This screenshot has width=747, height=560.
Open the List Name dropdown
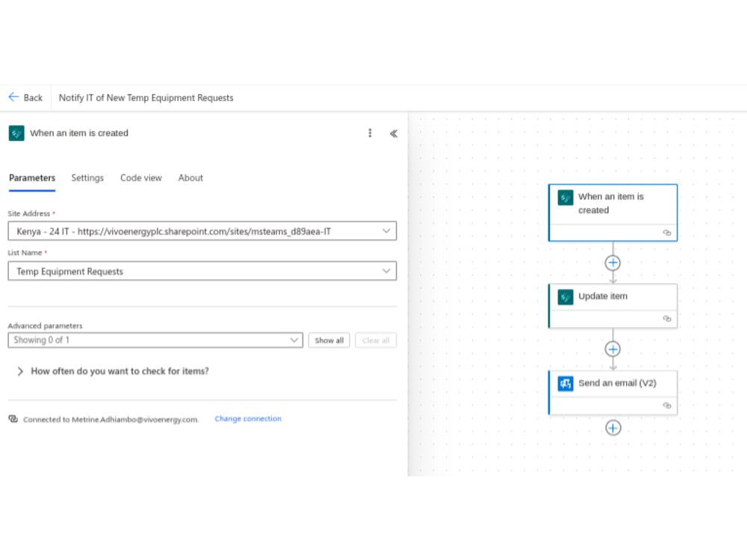[202, 271]
